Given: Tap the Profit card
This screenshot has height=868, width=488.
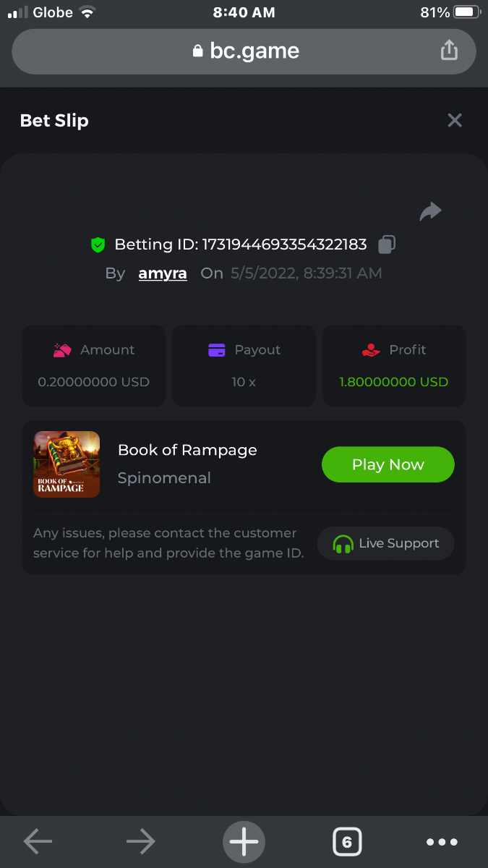Looking at the screenshot, I should (394, 365).
